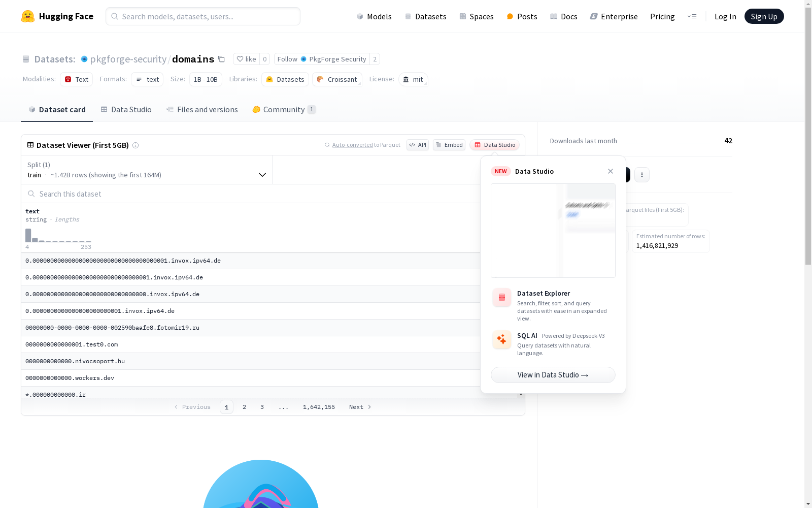The height and width of the screenshot is (508, 812).
Task: Open the three-dot more options button
Action: pos(642,175)
